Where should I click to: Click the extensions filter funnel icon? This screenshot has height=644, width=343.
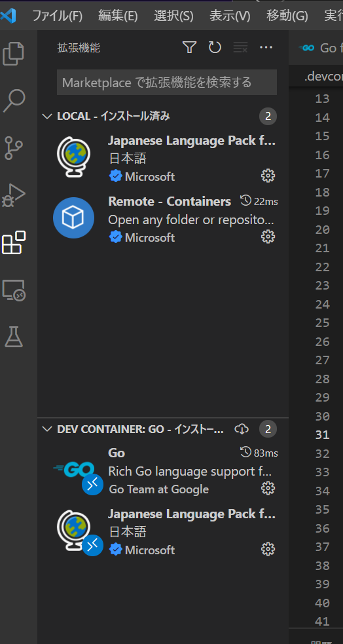point(189,48)
